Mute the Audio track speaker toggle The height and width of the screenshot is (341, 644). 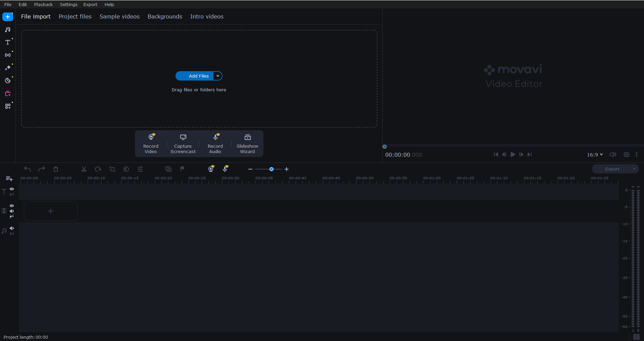click(12, 229)
